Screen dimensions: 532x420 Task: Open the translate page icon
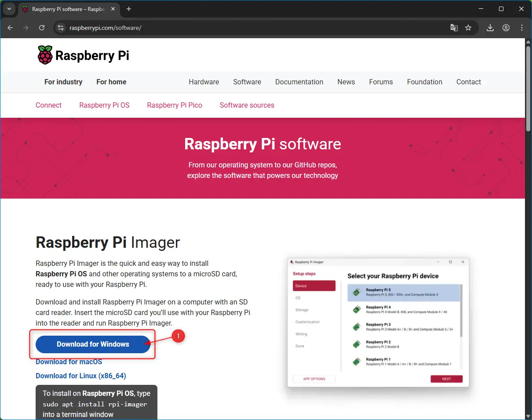(x=454, y=28)
